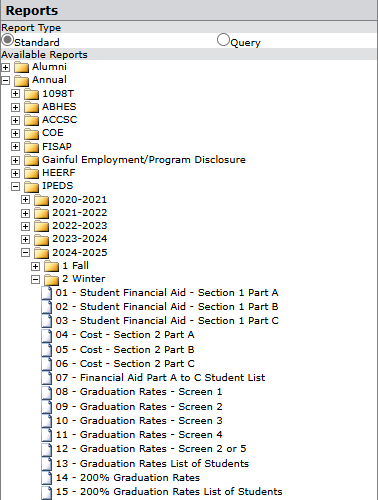378x500 pixels.
Task: Open 13 Graduation Rates List of Students
Action: pos(152,464)
